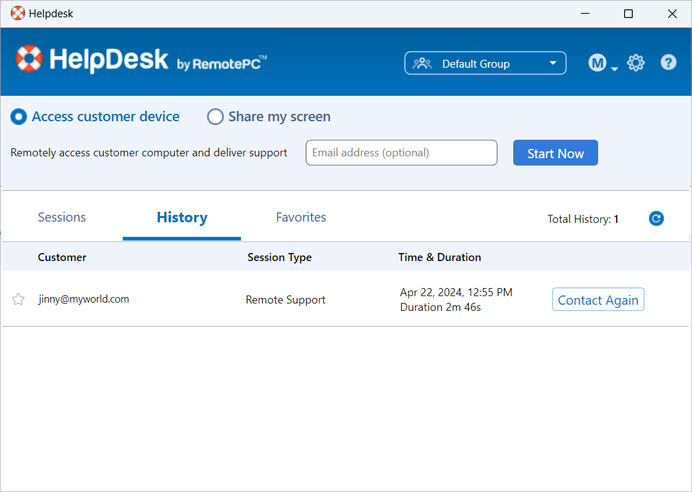
Task: Click Contact Again for jinny@myworld.com
Action: pyautogui.click(x=598, y=300)
